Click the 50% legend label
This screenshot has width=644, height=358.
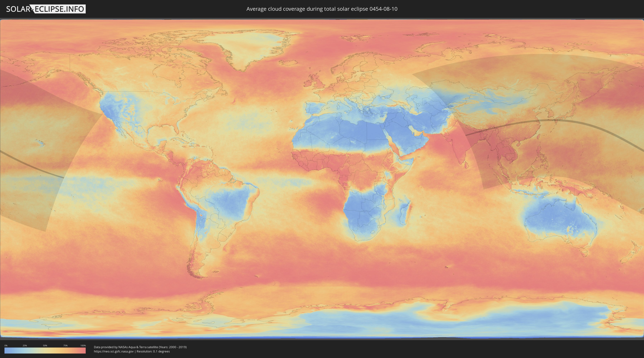45,345
